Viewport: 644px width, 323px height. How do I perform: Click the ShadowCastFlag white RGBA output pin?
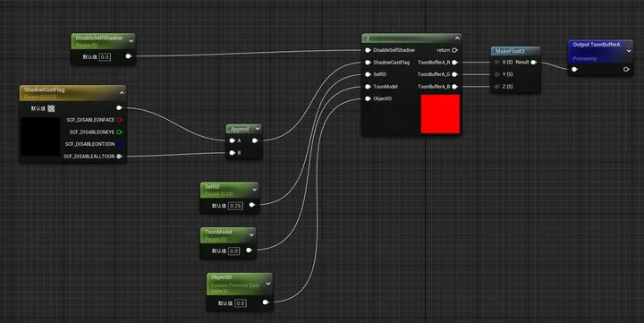coord(119,107)
